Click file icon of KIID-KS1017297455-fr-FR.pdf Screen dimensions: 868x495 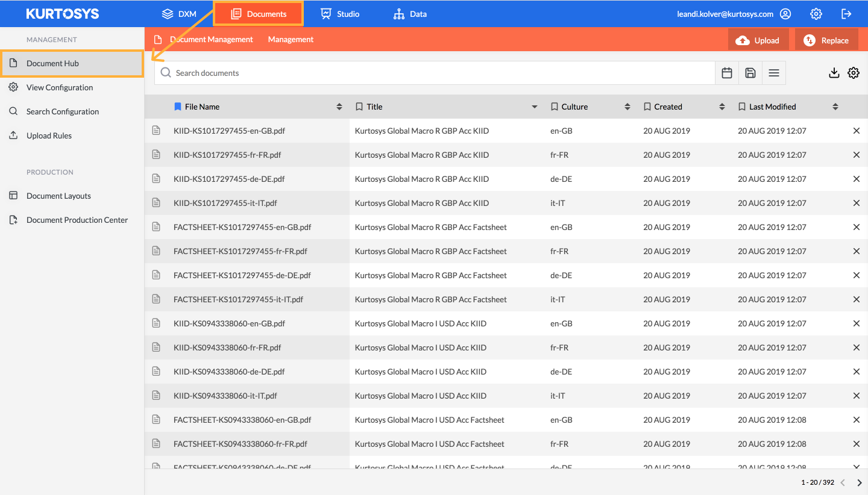156,154
